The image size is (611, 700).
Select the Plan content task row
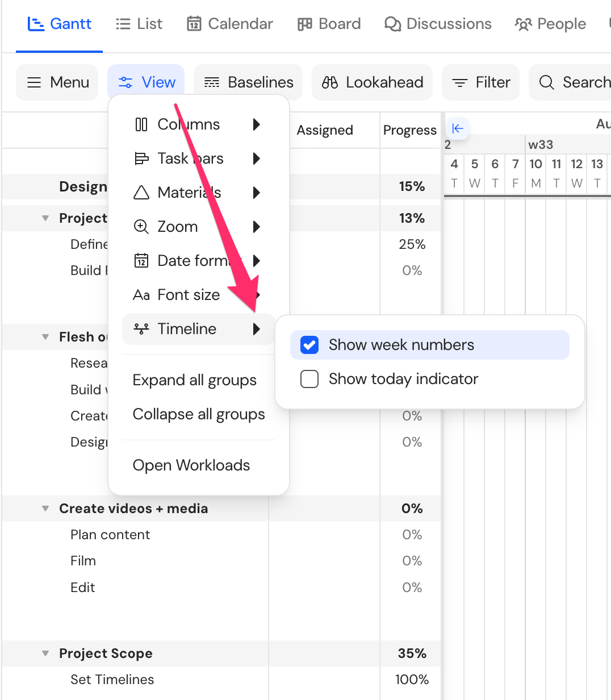(x=221, y=535)
